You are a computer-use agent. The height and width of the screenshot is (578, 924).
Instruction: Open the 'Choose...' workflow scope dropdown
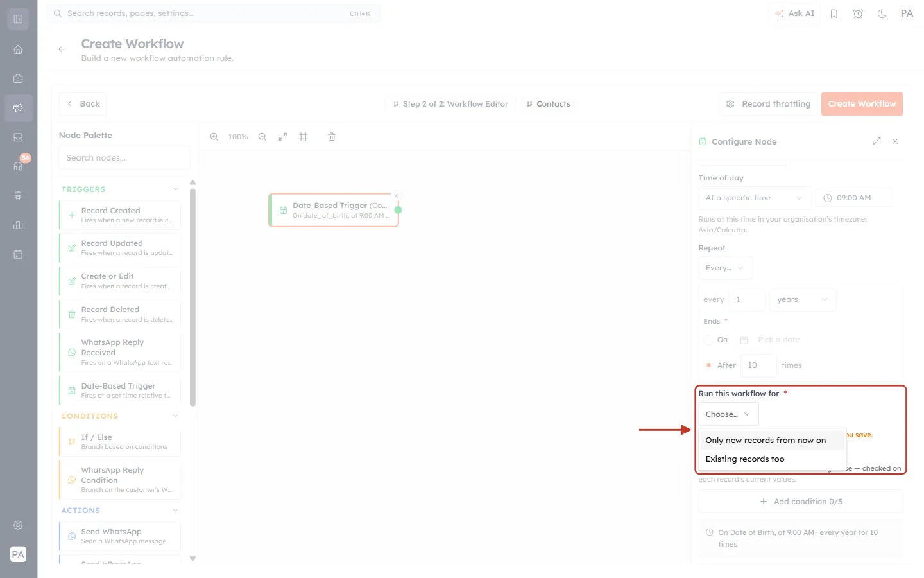[728, 414]
